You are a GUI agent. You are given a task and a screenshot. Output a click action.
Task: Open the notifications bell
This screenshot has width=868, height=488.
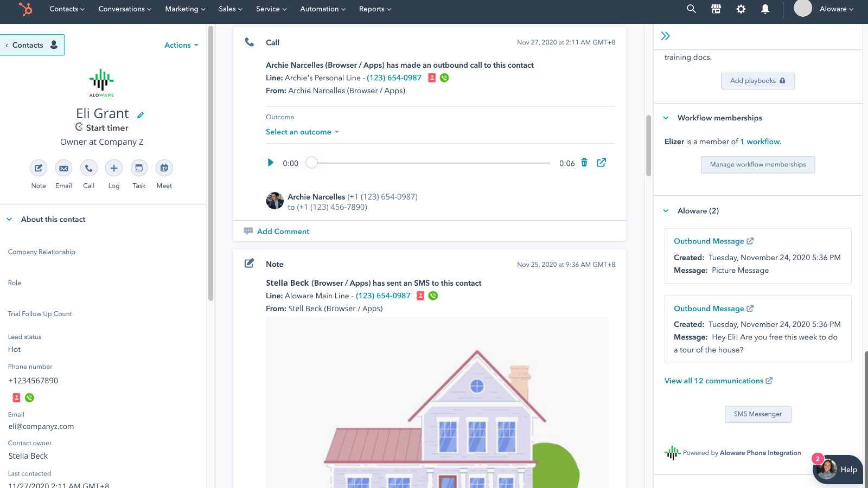[765, 9]
